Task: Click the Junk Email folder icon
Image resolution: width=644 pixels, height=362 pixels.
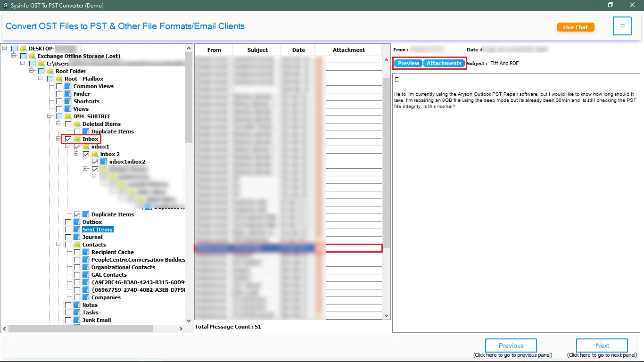Action: 77,320
